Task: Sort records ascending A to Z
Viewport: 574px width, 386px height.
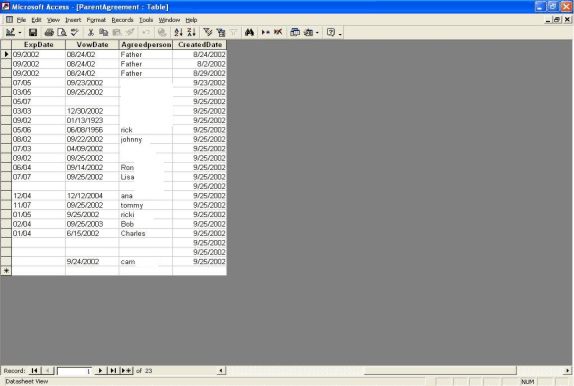Action: 178,33
